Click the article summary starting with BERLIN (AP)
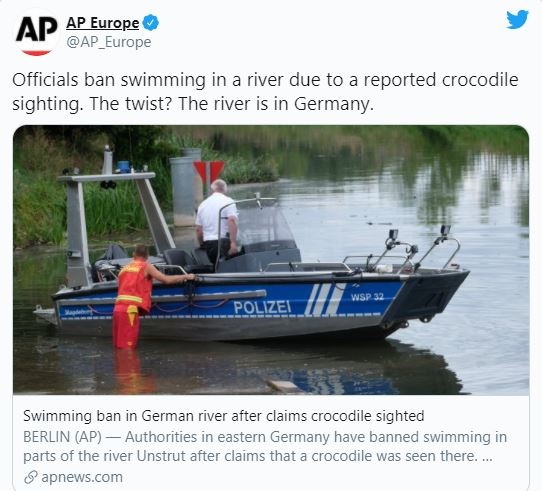 click(265, 446)
